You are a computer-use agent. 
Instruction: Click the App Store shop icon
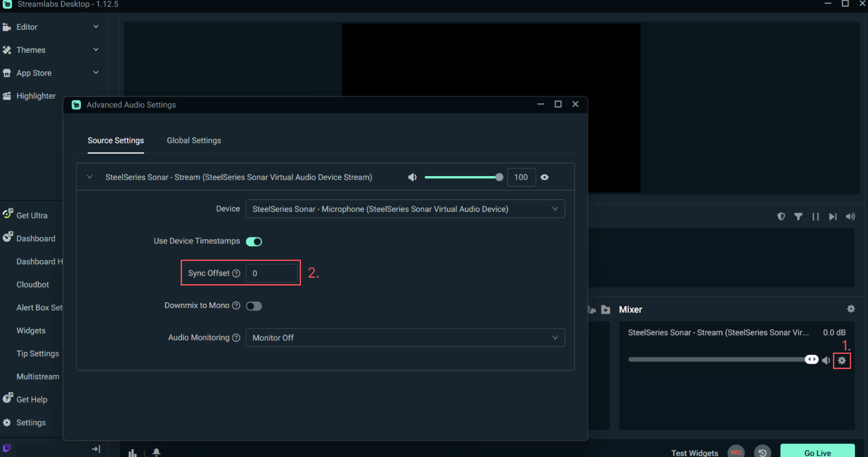[7, 73]
